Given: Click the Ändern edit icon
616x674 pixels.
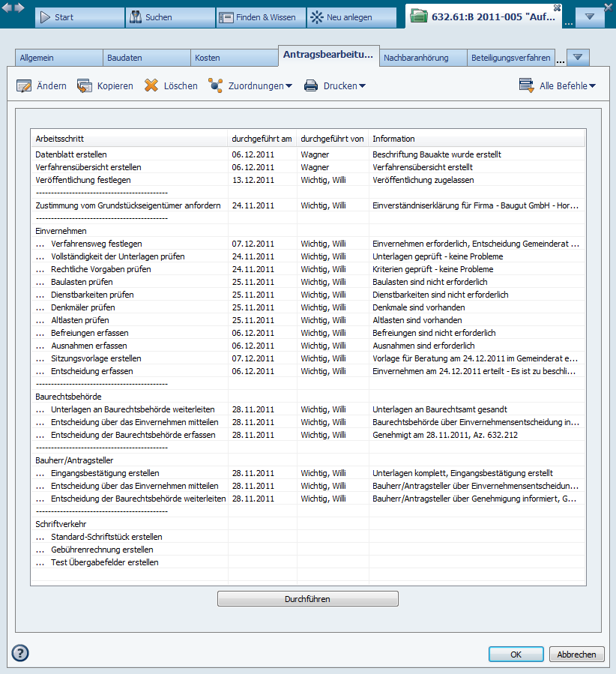Looking at the screenshot, I should pos(24,86).
